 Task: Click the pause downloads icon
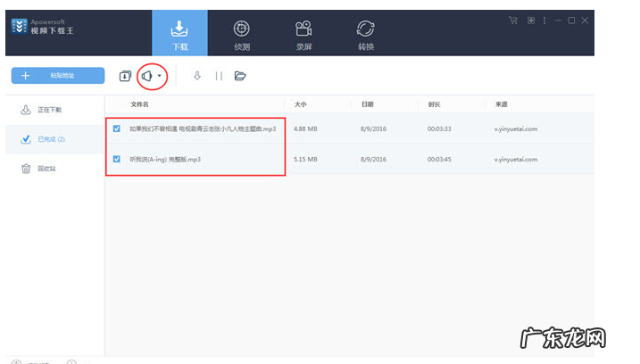pyautogui.click(x=219, y=76)
